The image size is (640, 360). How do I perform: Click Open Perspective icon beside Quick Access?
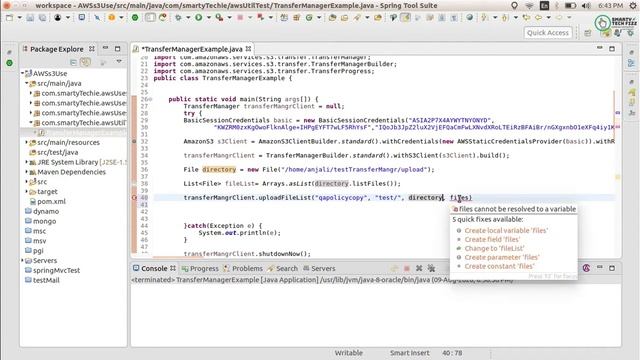pyautogui.click(x=588, y=33)
